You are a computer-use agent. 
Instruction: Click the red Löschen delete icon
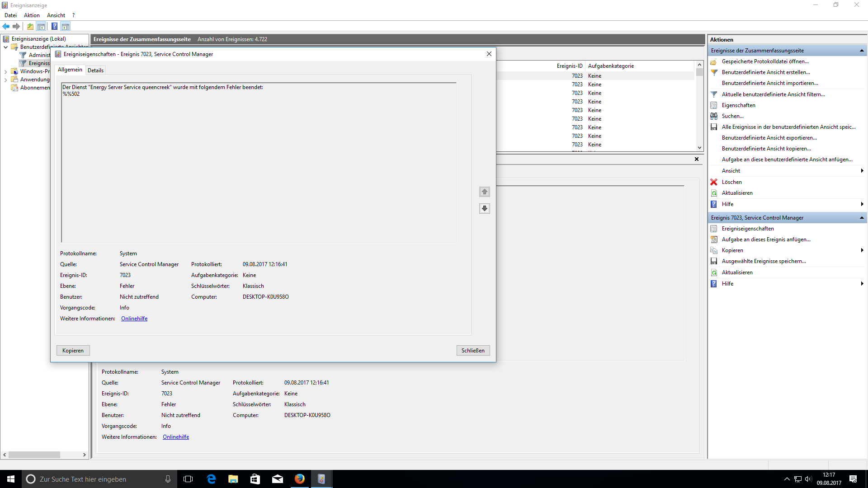pyautogui.click(x=714, y=182)
